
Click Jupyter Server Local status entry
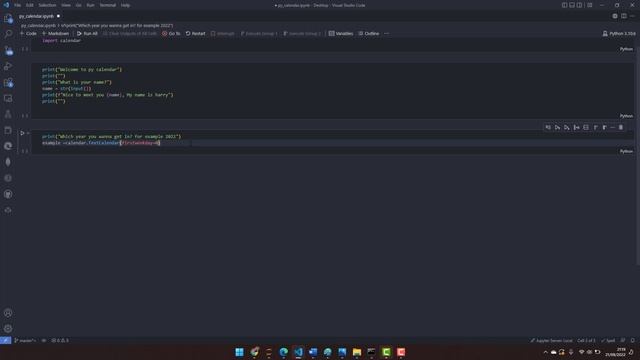(551, 340)
